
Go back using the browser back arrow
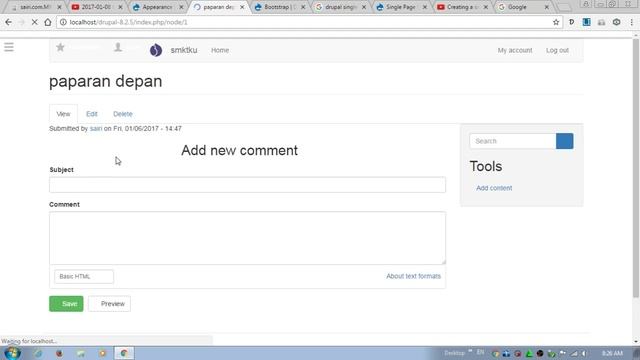tap(9, 22)
